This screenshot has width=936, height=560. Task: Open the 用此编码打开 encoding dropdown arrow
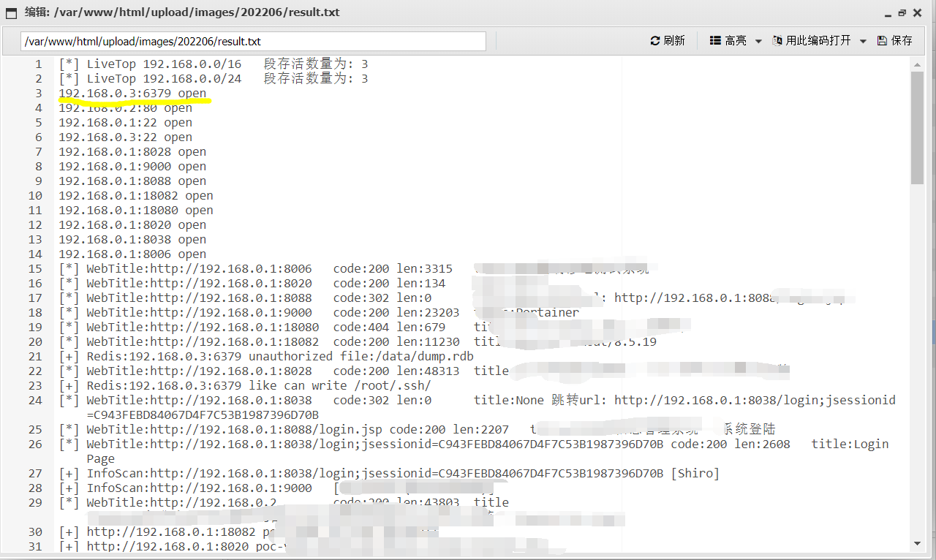pos(863,41)
